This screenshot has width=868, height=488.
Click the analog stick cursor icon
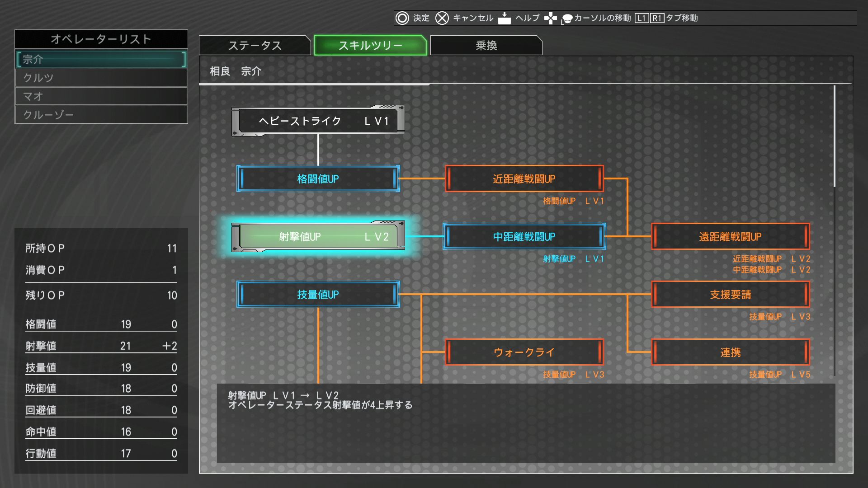[x=566, y=19]
